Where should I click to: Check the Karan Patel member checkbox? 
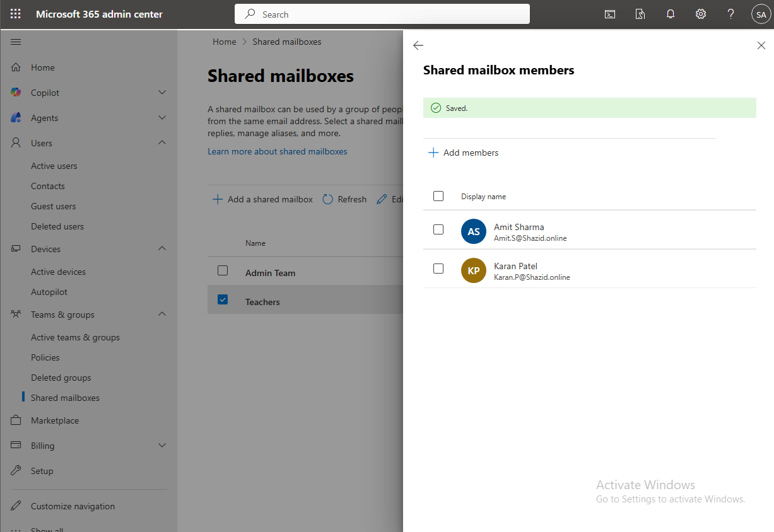438,269
